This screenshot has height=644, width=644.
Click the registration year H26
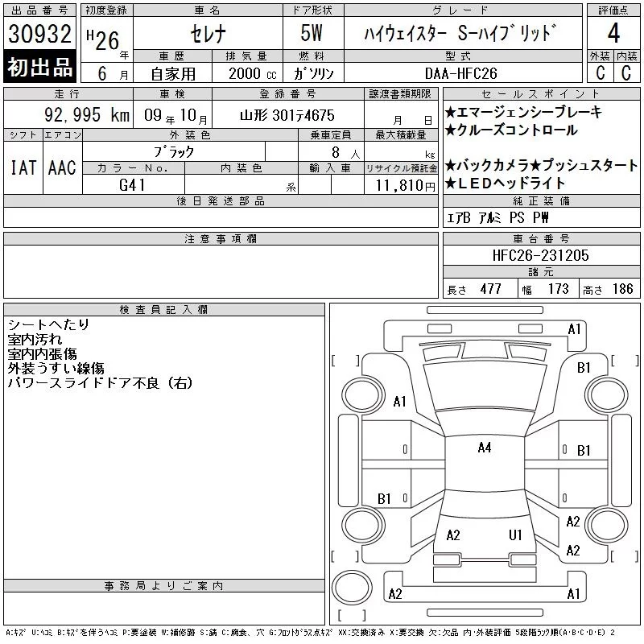(x=103, y=39)
